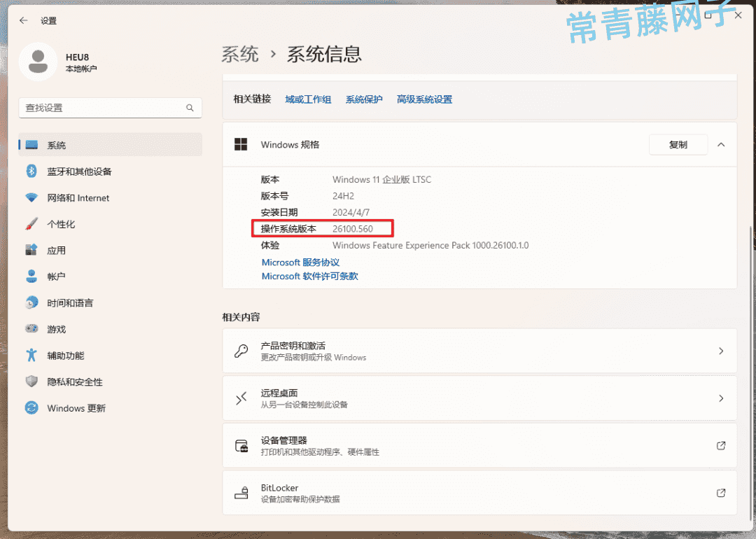Open the Microsoft 软件许可条款 link
The image size is (756, 539).
(309, 276)
